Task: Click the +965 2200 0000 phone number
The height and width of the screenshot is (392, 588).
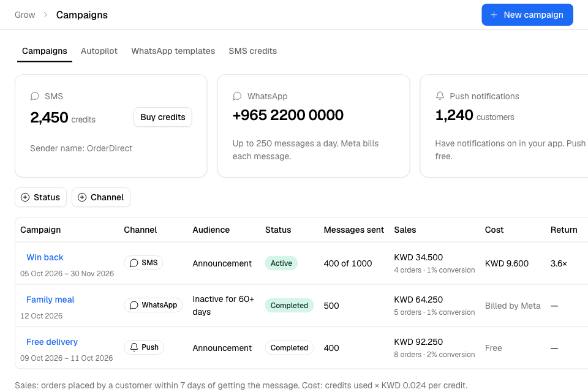Action: click(x=288, y=115)
